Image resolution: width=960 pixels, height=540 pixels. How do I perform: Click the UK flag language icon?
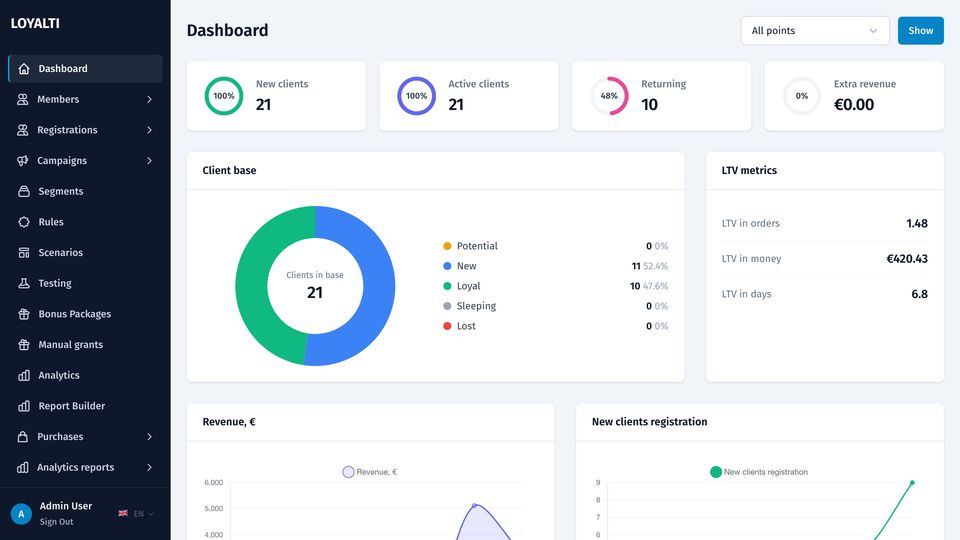(123, 513)
